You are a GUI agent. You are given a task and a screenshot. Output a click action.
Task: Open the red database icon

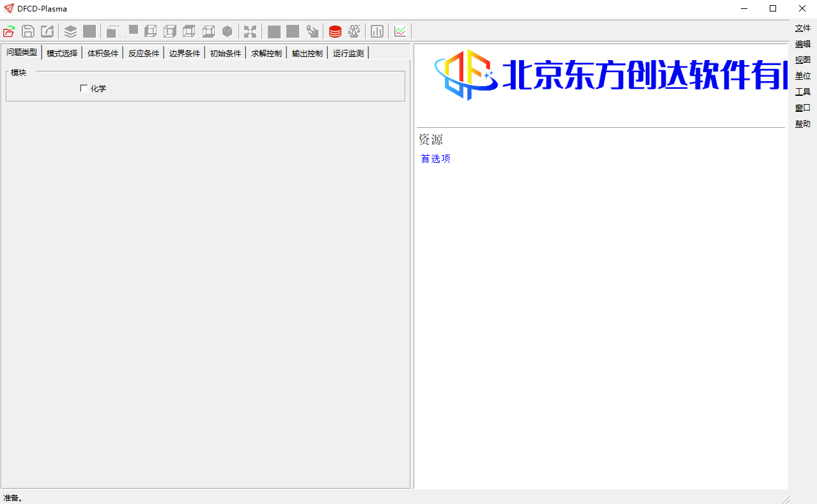(335, 31)
